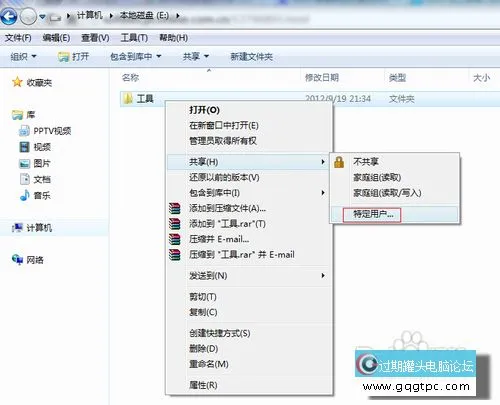Click the 打开 toolbar button
Image resolution: width=500 pixels, height=405 pixels.
[73, 57]
